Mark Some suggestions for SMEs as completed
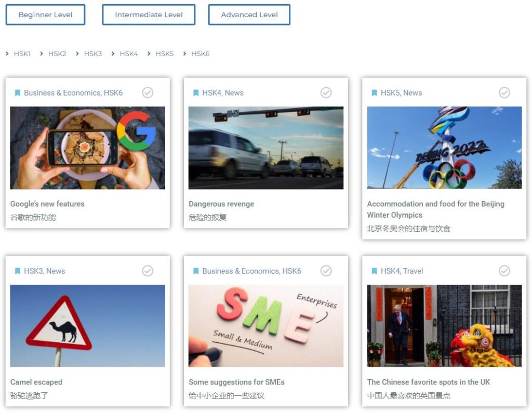532x413 pixels. point(326,271)
